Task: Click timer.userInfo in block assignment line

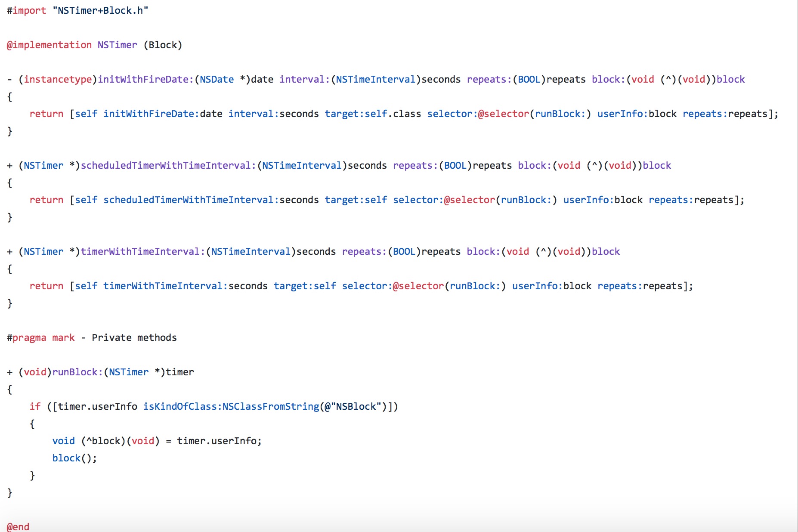Action: pyautogui.click(x=217, y=441)
